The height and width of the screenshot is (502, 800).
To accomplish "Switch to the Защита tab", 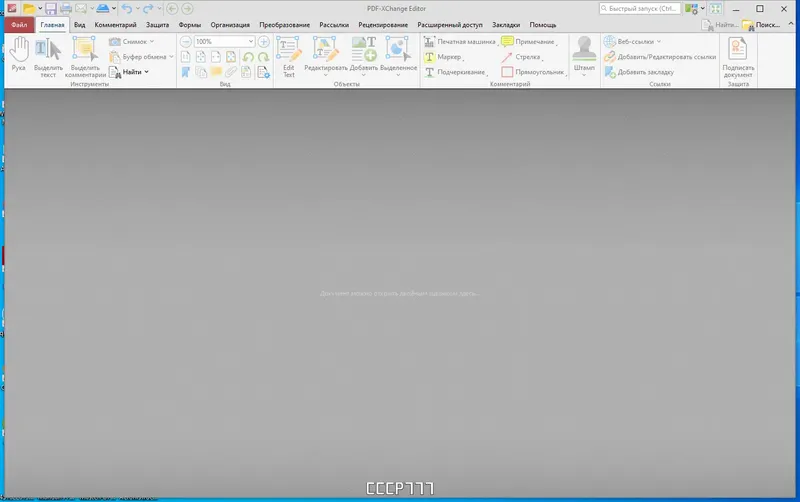I will [157, 24].
